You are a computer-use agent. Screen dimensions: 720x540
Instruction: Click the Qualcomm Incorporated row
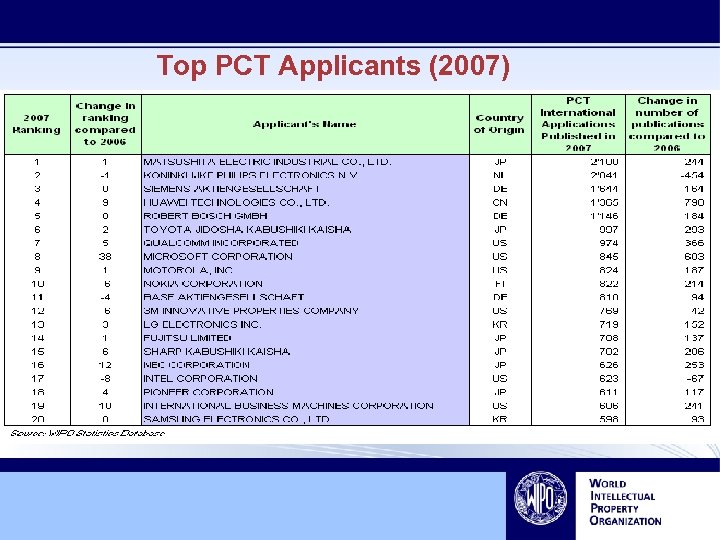coord(357,243)
